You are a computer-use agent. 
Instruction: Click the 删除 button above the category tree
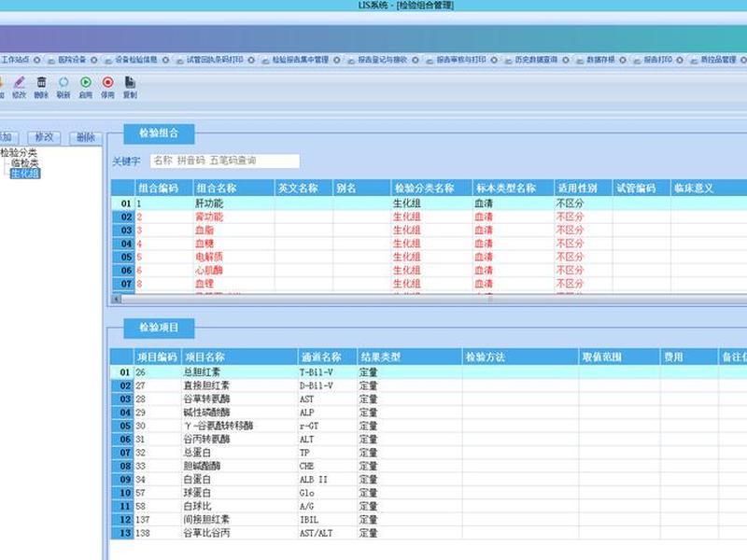coord(86,137)
